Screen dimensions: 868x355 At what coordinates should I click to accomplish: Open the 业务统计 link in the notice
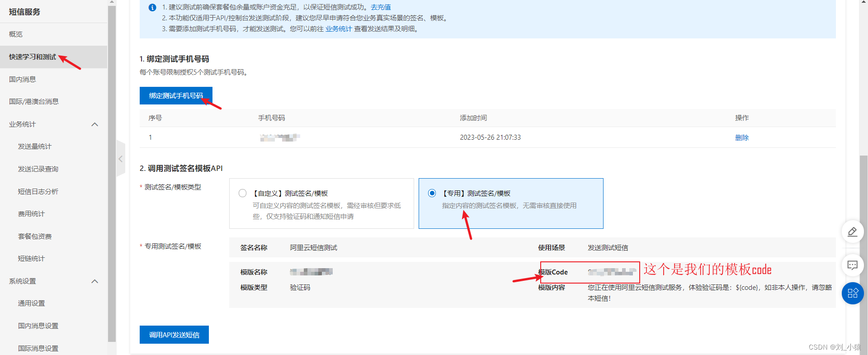tap(339, 29)
